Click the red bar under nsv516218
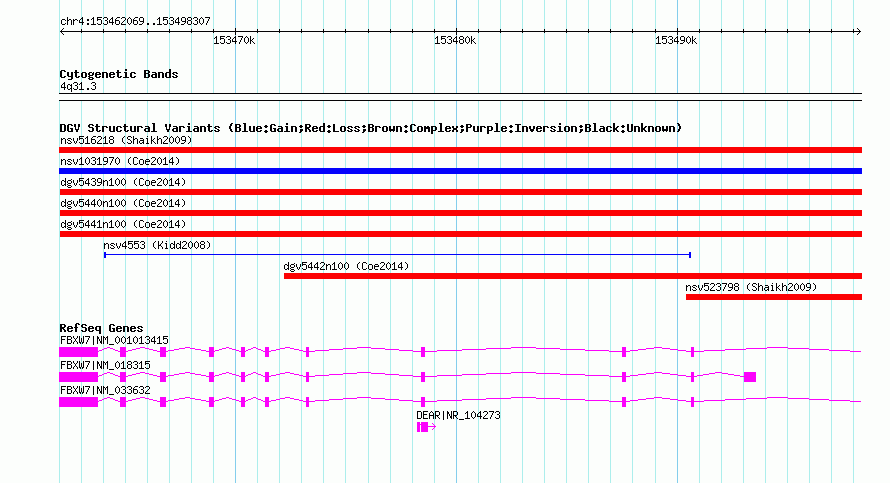The width and height of the screenshot is (890, 483). point(460,150)
